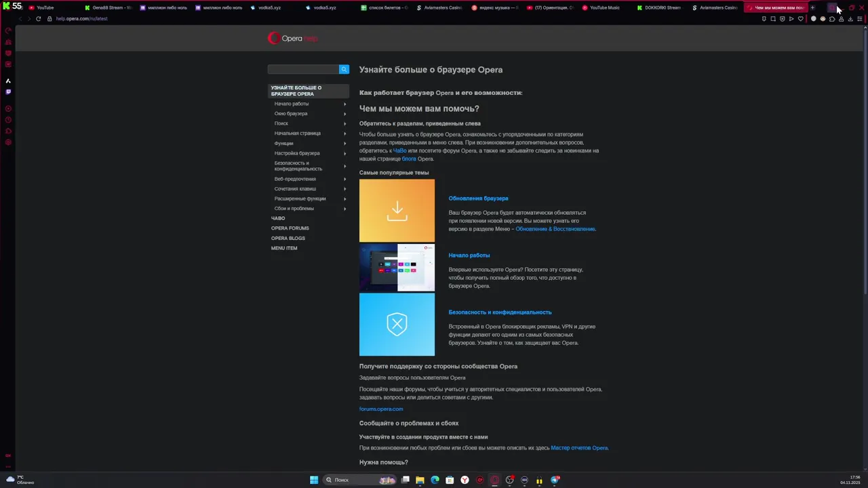Expand the Сбои и проблемы menu arrow
The height and width of the screenshot is (488, 868).
344,208
